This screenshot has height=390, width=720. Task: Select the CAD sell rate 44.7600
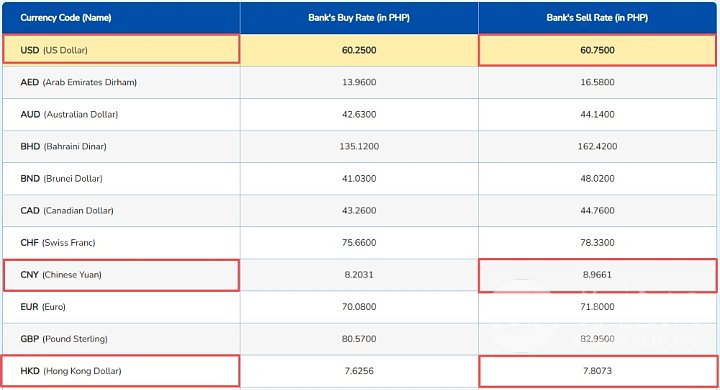click(597, 210)
